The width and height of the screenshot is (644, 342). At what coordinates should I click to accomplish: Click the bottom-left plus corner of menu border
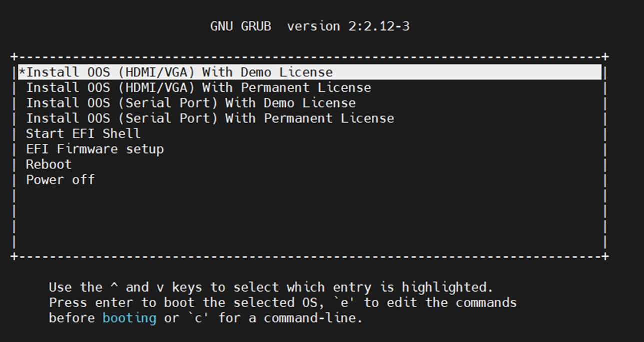(14, 257)
